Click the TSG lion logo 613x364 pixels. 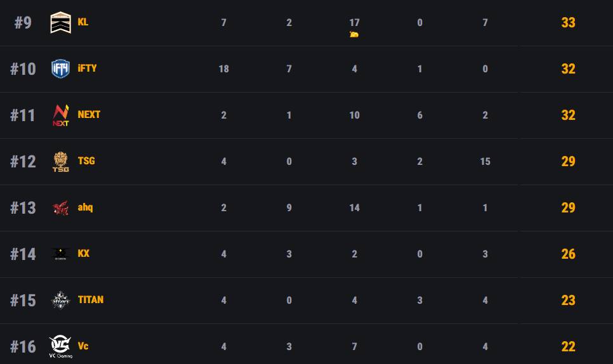(60, 162)
